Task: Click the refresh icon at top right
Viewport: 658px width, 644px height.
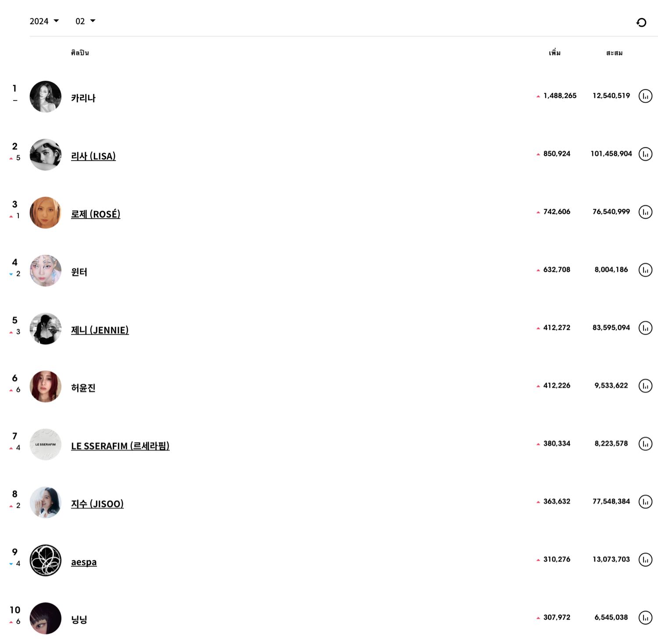Action: (641, 22)
